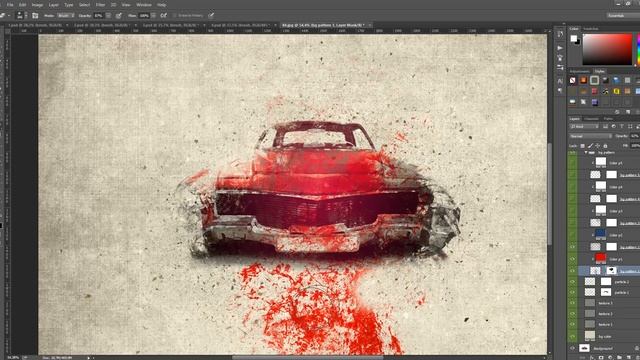
Task: Hide the particle 1 layer
Action: 573,293
